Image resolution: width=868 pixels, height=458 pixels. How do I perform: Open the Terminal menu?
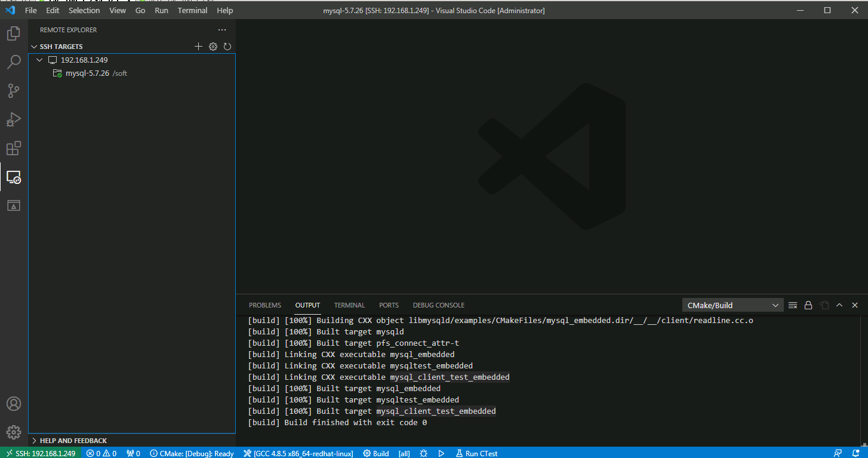(x=193, y=10)
